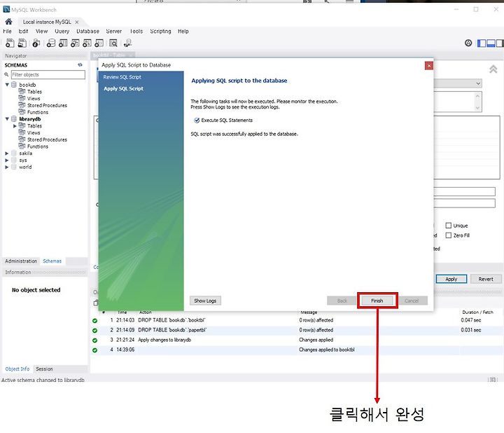The height and width of the screenshot is (433, 504).
Task: Close the Apply SQL Script dialog
Action: (x=429, y=66)
